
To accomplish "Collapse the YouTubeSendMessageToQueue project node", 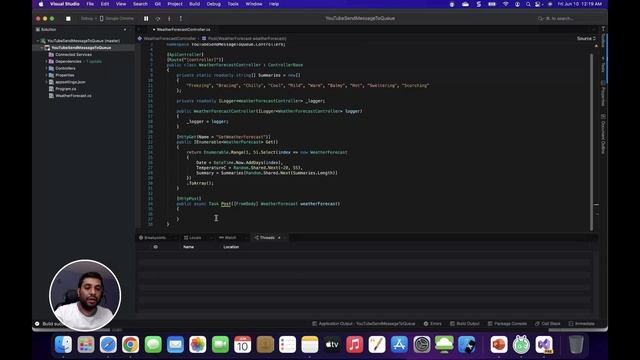I will [x=42, y=48].
